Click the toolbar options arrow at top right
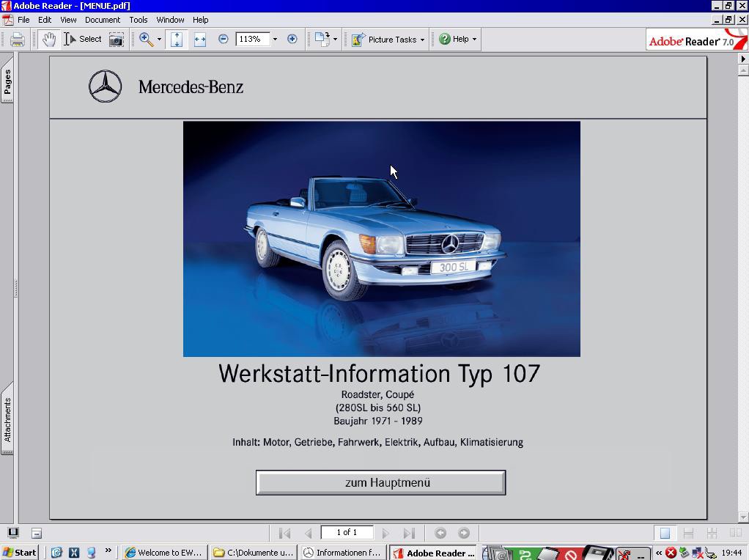 tap(743, 59)
